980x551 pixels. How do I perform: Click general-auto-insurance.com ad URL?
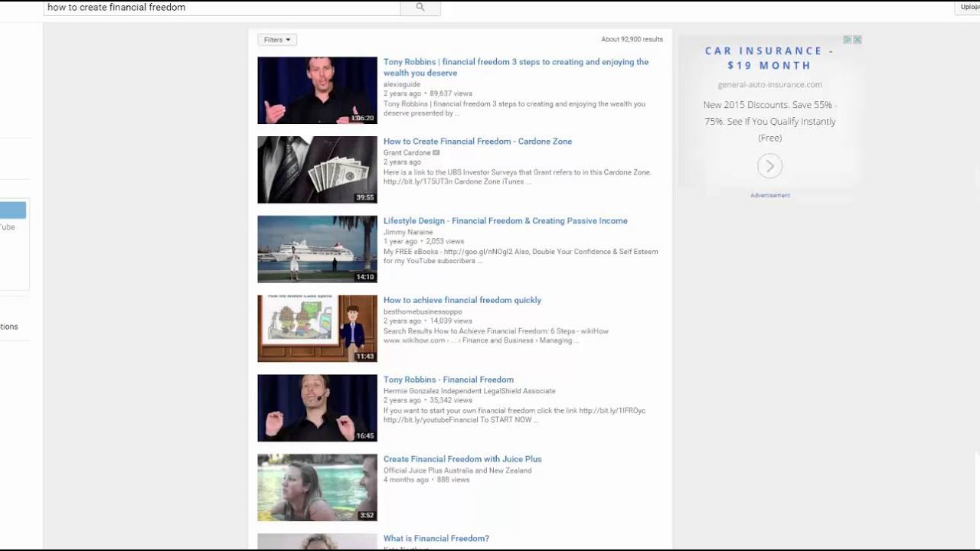[769, 85]
